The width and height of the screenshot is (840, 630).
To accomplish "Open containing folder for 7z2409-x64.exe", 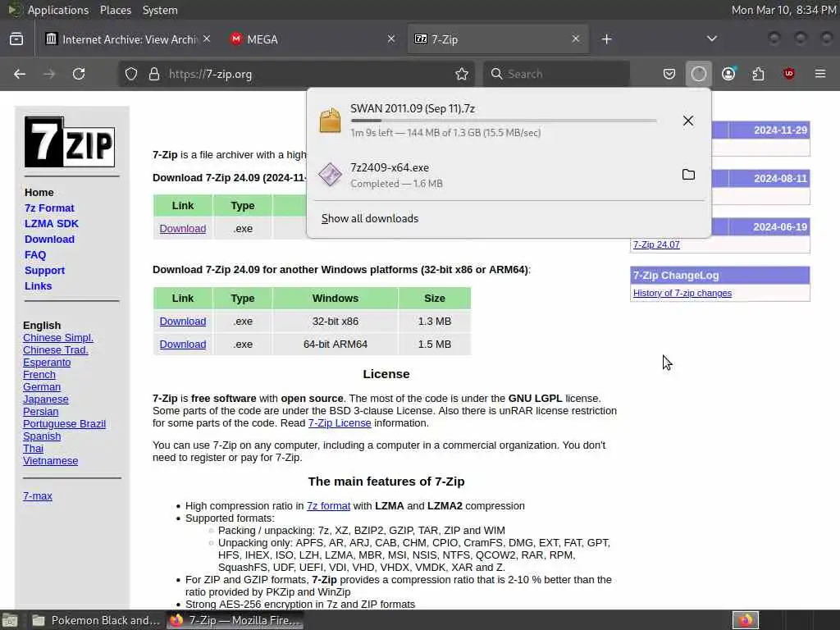I will pos(688,175).
